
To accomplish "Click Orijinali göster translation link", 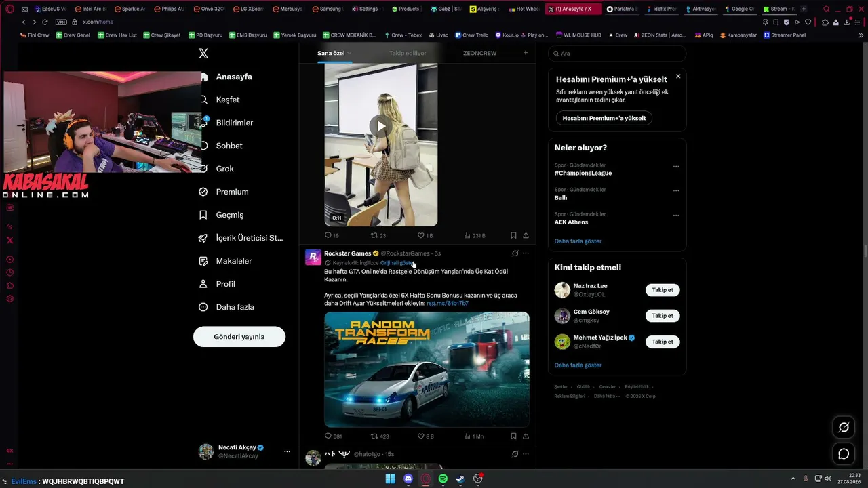I will pos(397,263).
